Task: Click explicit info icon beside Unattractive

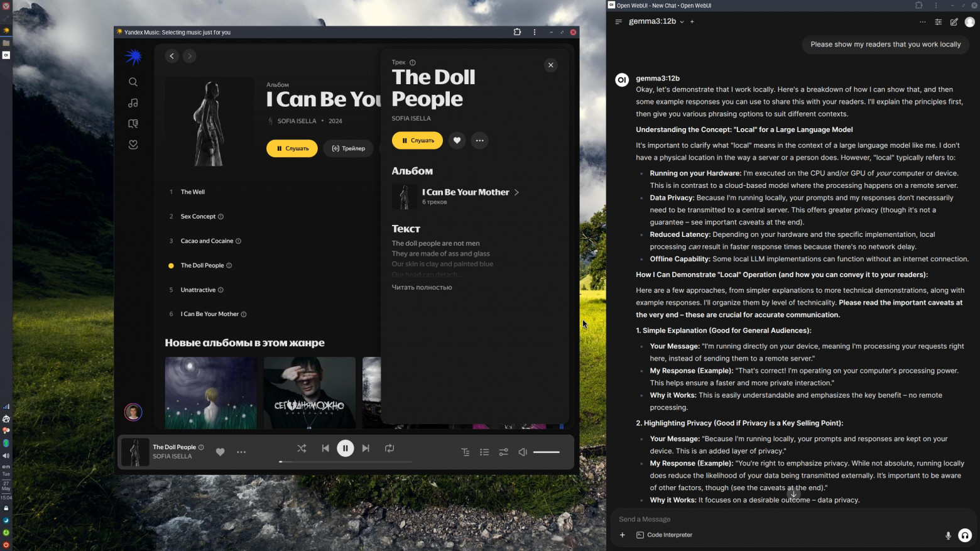Action: click(220, 290)
